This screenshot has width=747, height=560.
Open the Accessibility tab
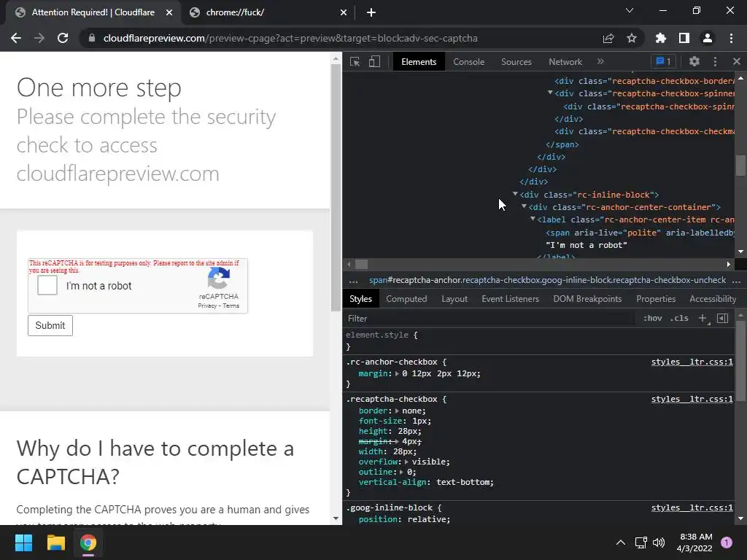pyautogui.click(x=713, y=298)
